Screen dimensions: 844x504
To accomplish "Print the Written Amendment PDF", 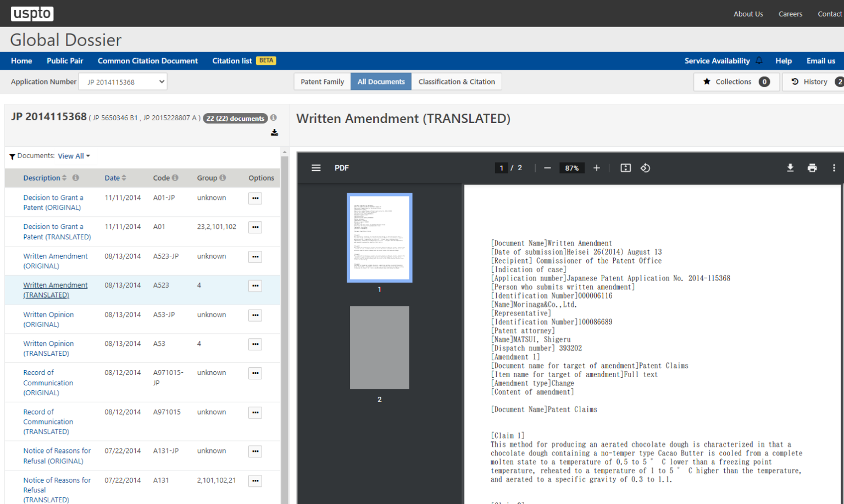I will [x=812, y=168].
